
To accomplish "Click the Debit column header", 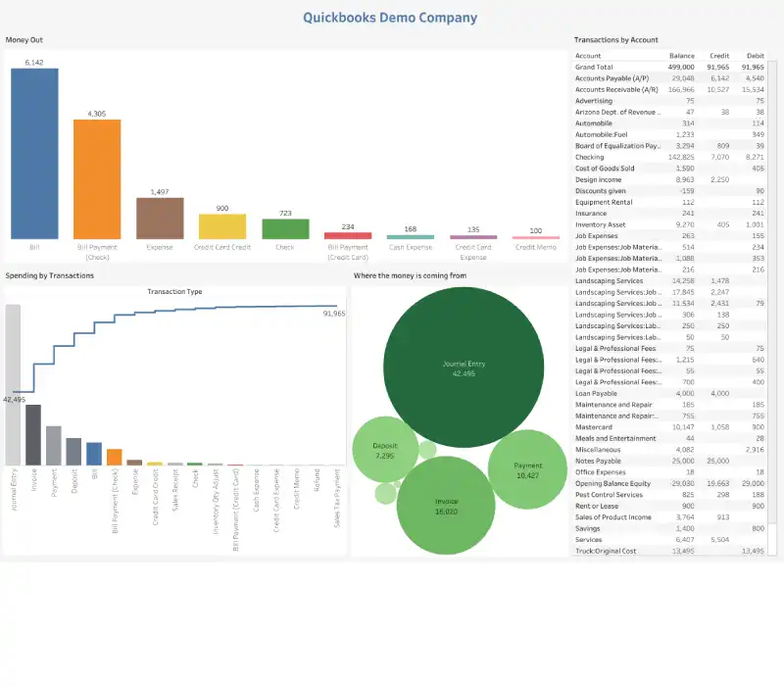I will coord(754,55).
